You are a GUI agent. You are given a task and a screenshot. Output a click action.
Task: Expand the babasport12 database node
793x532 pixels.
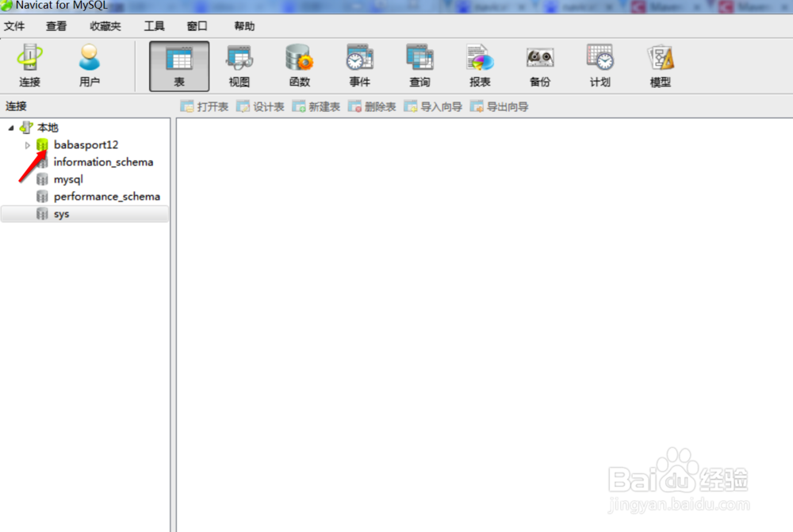click(27, 145)
